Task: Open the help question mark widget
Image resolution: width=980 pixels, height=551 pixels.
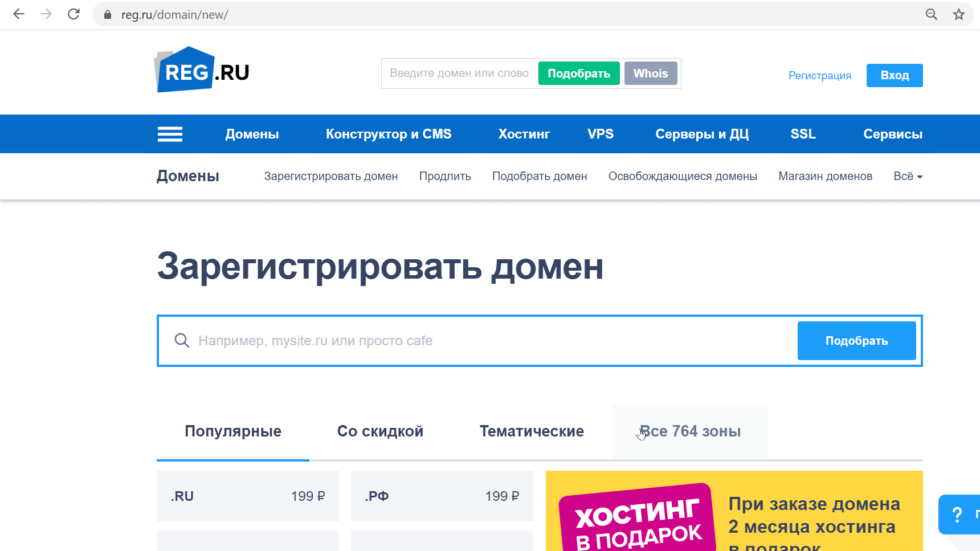Action: [959, 515]
